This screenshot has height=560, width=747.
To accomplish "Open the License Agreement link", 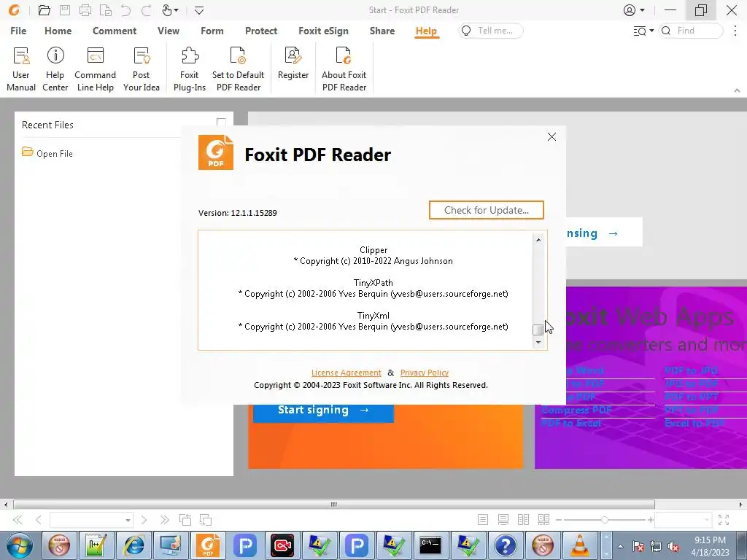I will pos(347,373).
